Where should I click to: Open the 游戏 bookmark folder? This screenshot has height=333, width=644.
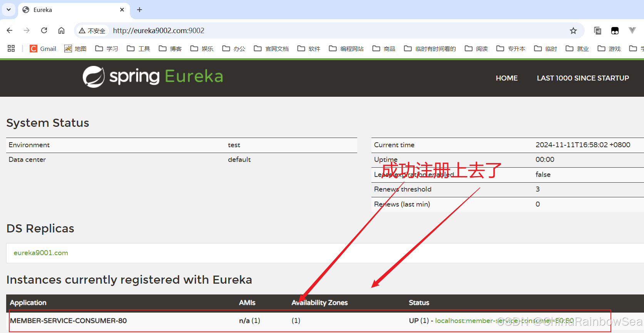(x=609, y=49)
